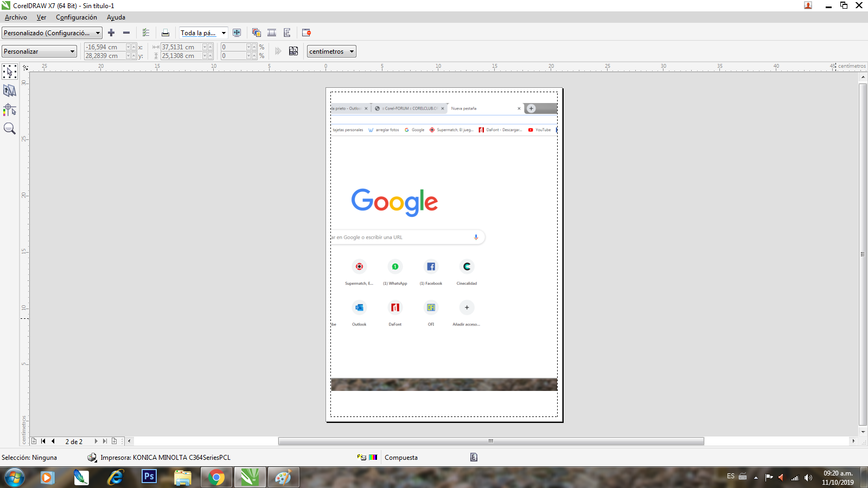Decrease the y position stepper
868x488 pixels.
(129, 56)
